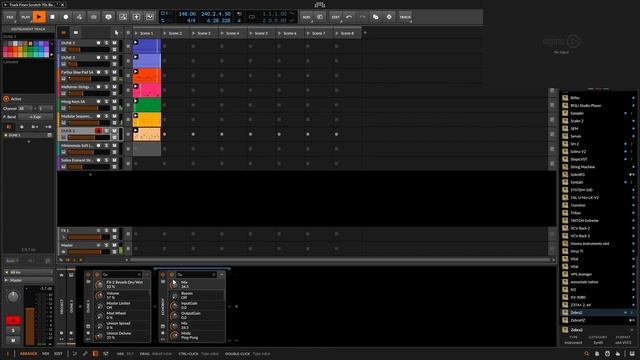Toggle the large red record-arm in inspector
Viewport: 640px width, 360px height.
[x=13, y=320]
